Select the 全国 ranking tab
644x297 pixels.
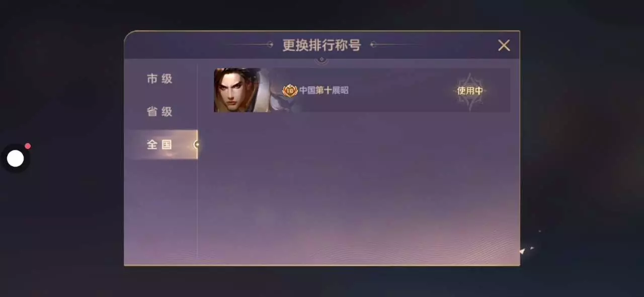160,144
